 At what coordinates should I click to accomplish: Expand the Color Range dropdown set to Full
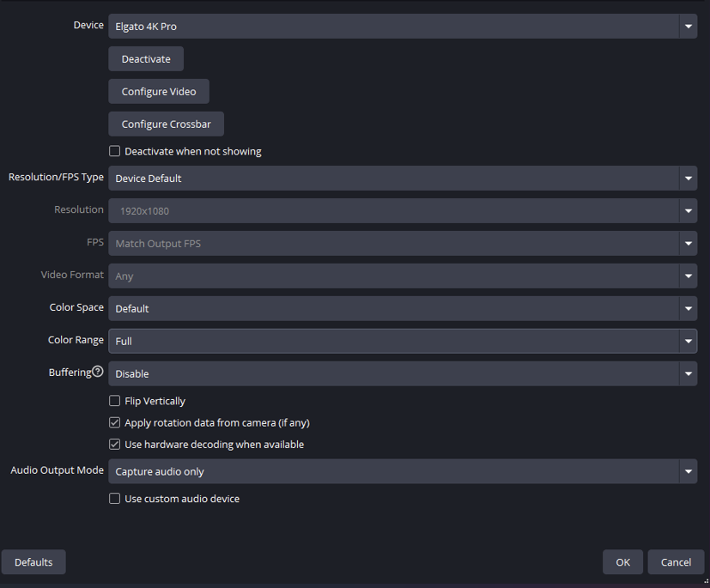(x=403, y=342)
